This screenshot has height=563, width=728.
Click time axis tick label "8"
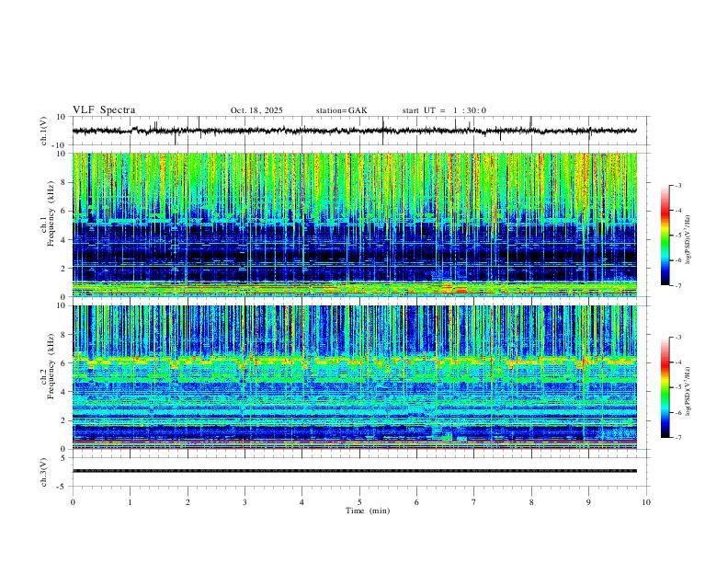point(531,502)
